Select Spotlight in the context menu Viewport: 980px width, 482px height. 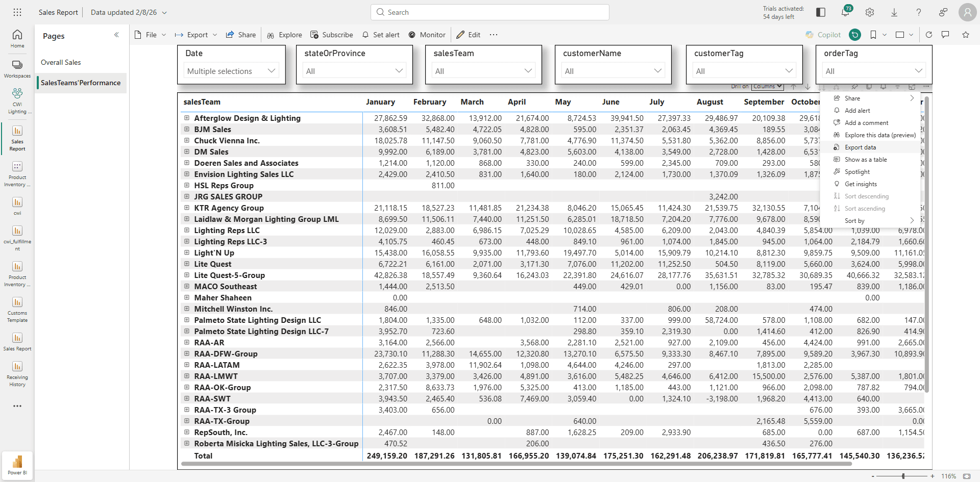coord(870,172)
